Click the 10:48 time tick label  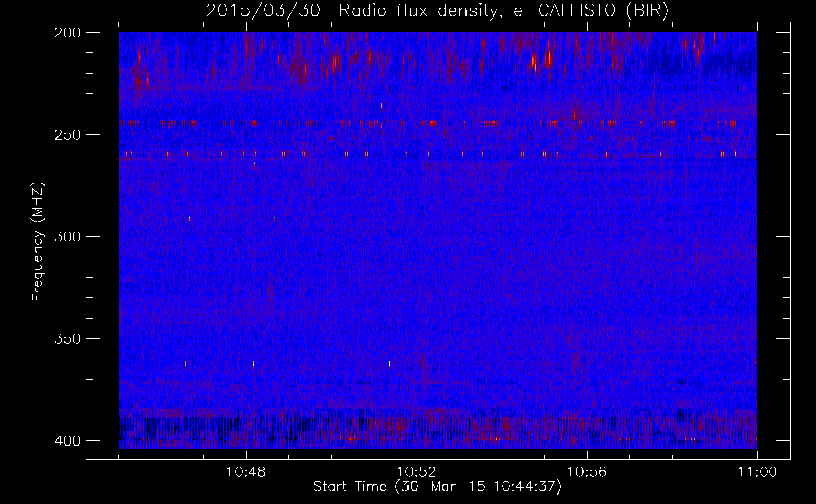[246, 472]
